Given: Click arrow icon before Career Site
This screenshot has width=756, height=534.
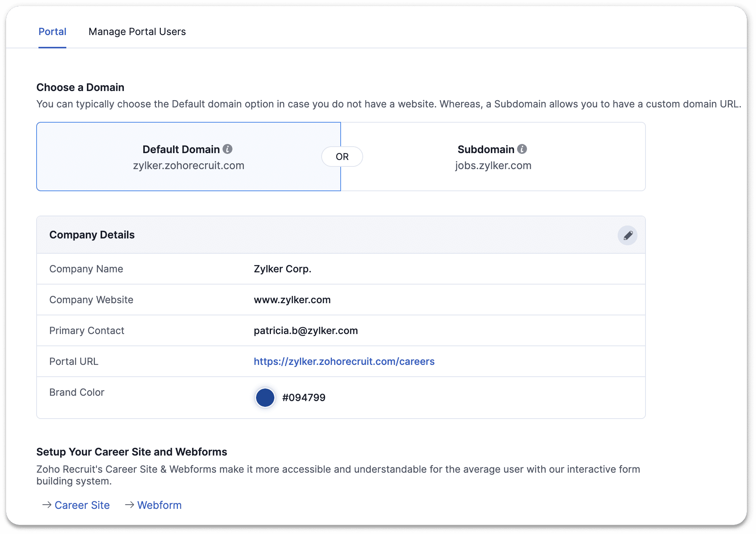Looking at the screenshot, I should 46,505.
